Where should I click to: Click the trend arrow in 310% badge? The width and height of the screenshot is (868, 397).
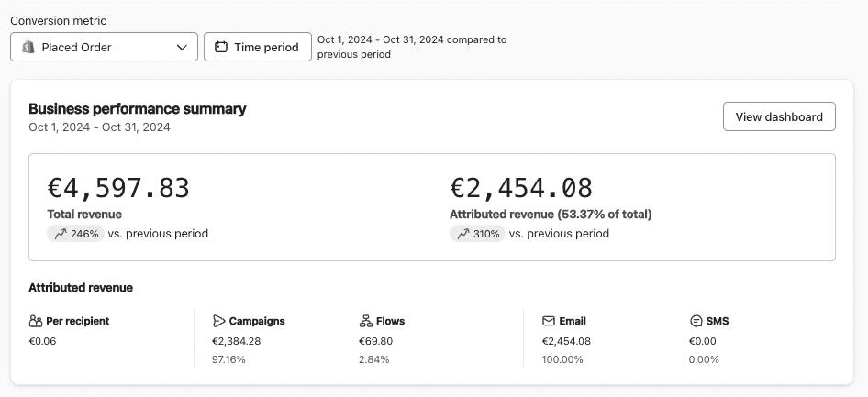(x=462, y=234)
